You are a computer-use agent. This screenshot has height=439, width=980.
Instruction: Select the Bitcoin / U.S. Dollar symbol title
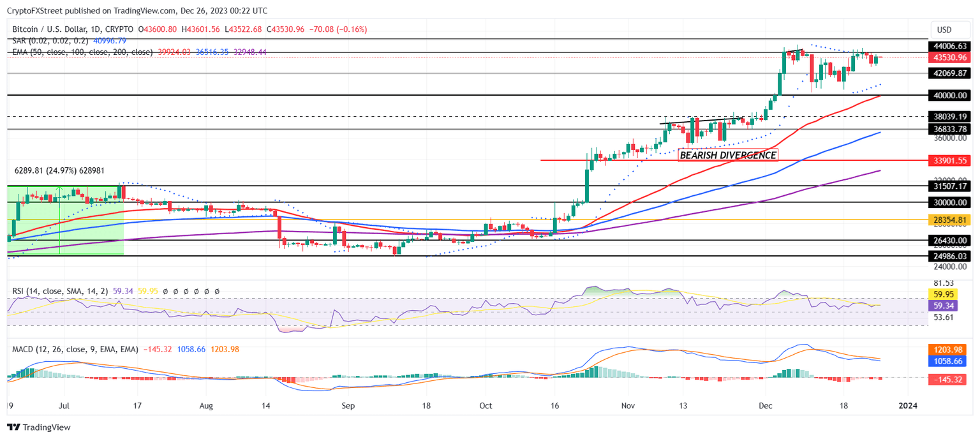pyautogui.click(x=51, y=29)
